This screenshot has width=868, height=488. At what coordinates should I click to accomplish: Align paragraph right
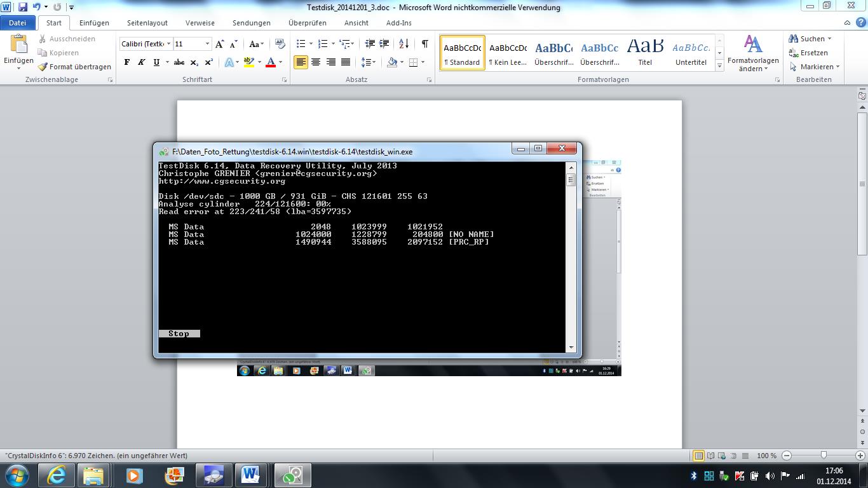(330, 62)
